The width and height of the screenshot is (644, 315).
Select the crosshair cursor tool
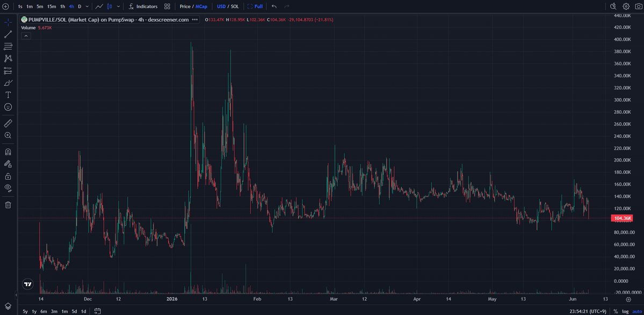[8, 22]
